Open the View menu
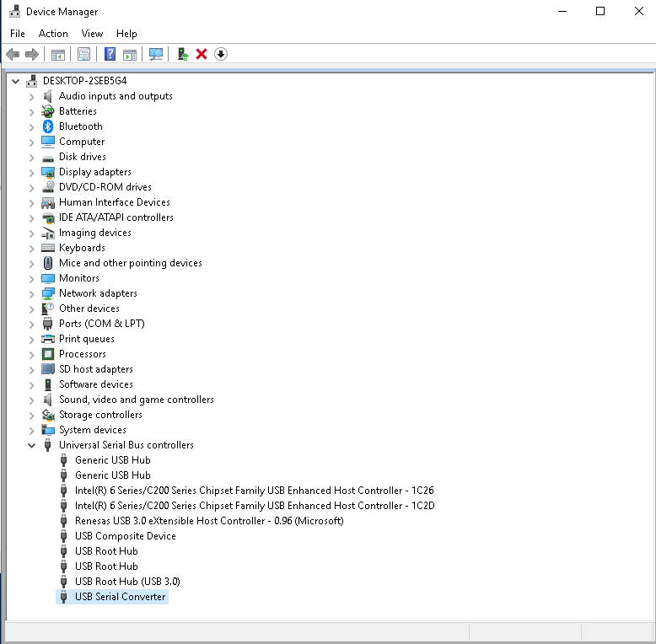Screen dimensions: 656x644 click(92, 34)
